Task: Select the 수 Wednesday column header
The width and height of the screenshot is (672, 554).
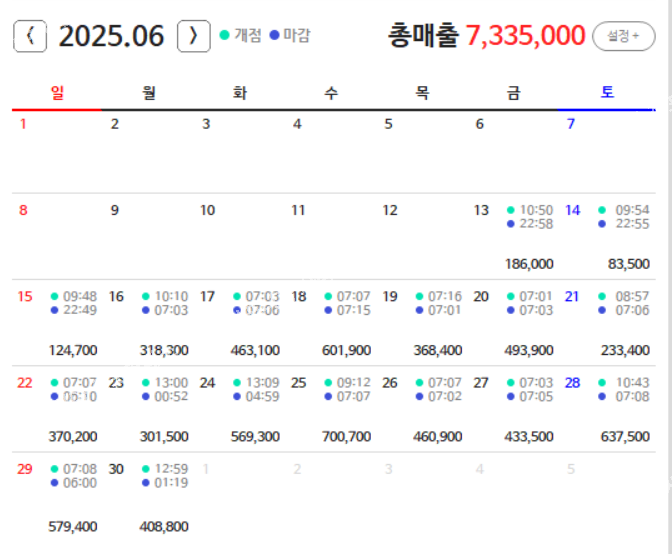Action: pos(331,93)
